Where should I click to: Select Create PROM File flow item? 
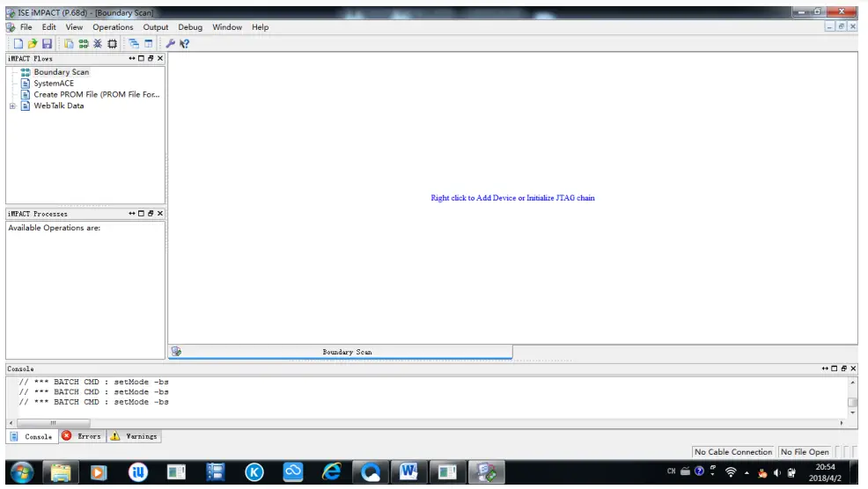coord(96,95)
